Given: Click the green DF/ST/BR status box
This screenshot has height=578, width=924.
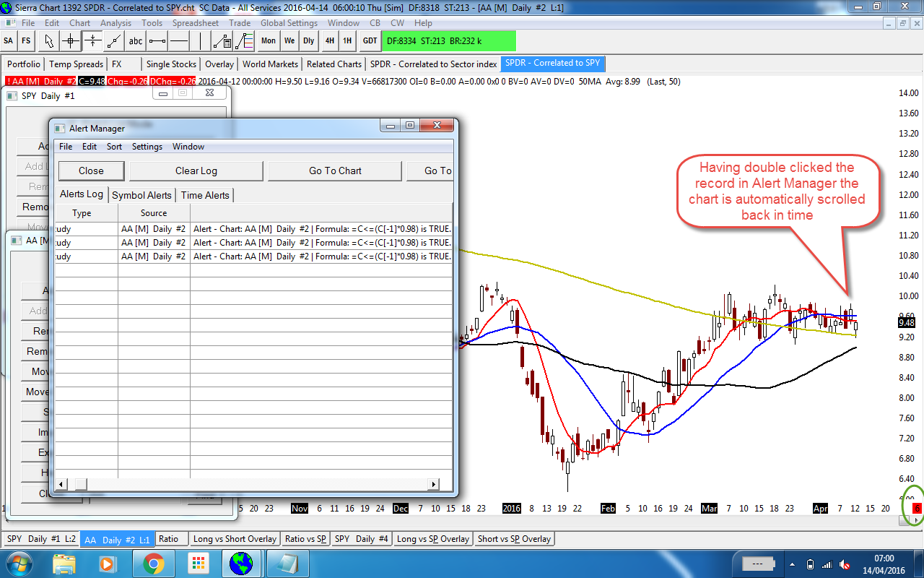Looking at the screenshot, I should click(x=449, y=41).
